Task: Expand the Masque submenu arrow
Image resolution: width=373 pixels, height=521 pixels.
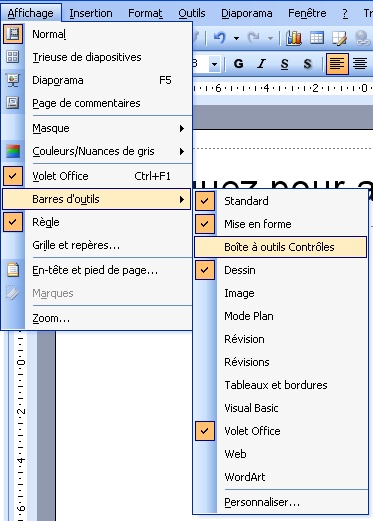Action: click(182, 128)
